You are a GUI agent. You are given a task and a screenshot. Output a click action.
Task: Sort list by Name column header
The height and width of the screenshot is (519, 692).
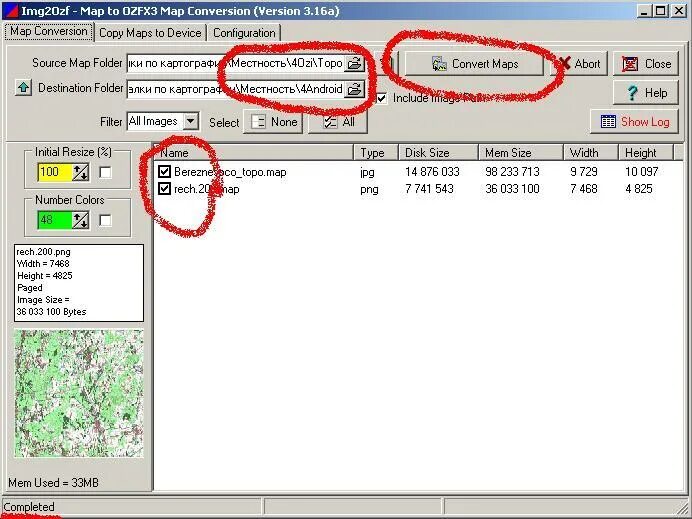pyautogui.click(x=254, y=153)
